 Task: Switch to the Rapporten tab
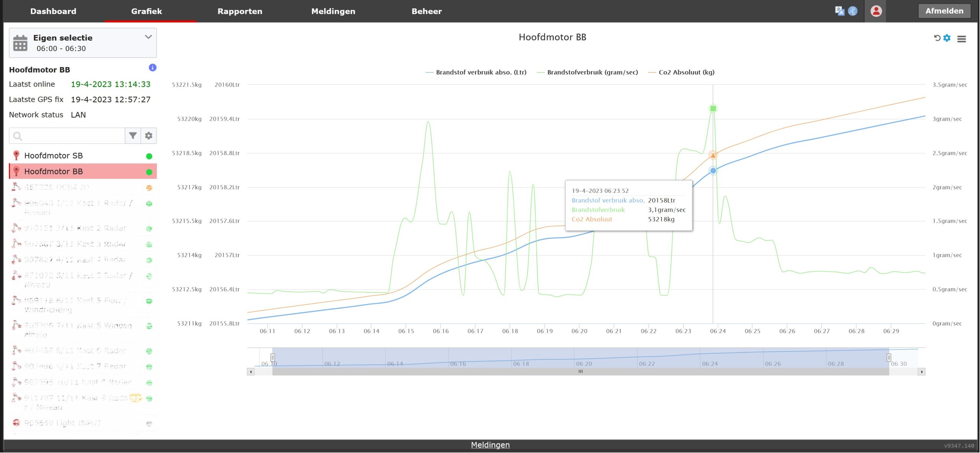pos(240,11)
